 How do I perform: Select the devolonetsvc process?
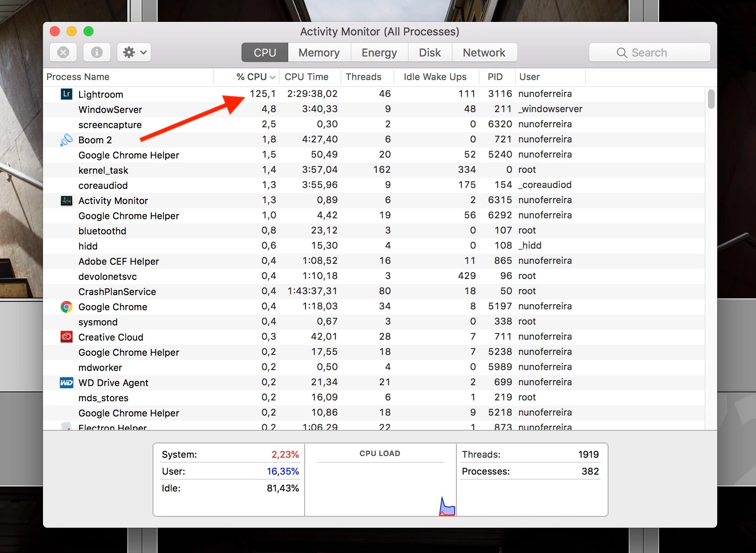pyautogui.click(x=374, y=276)
